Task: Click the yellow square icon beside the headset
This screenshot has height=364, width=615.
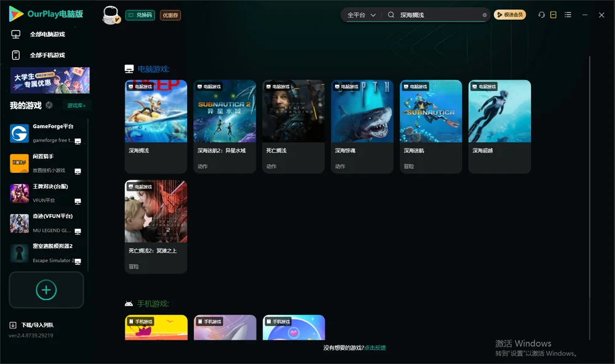Action: pos(553,15)
